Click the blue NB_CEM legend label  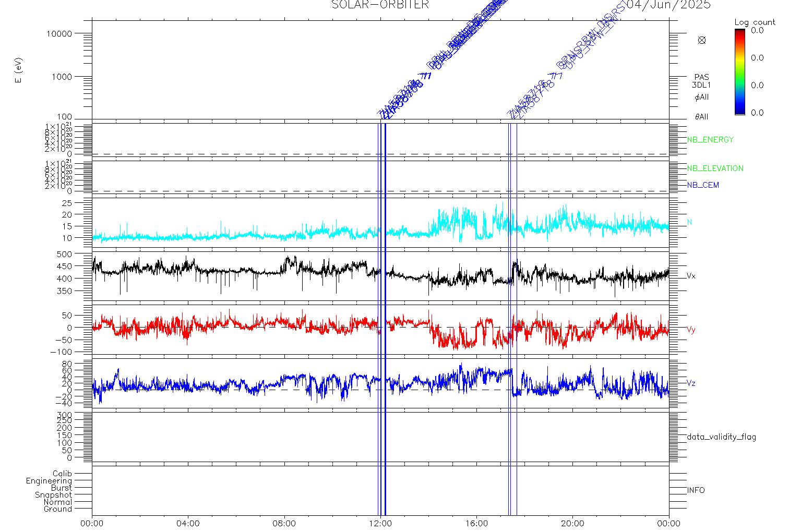pos(703,185)
